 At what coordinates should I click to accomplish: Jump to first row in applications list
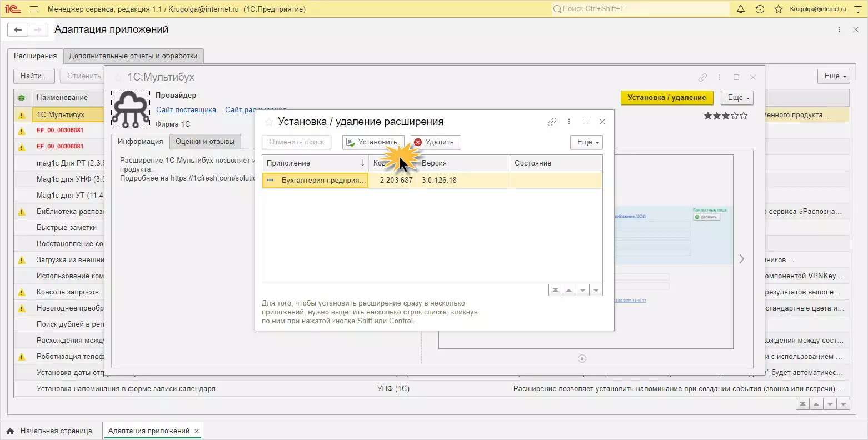555,291
